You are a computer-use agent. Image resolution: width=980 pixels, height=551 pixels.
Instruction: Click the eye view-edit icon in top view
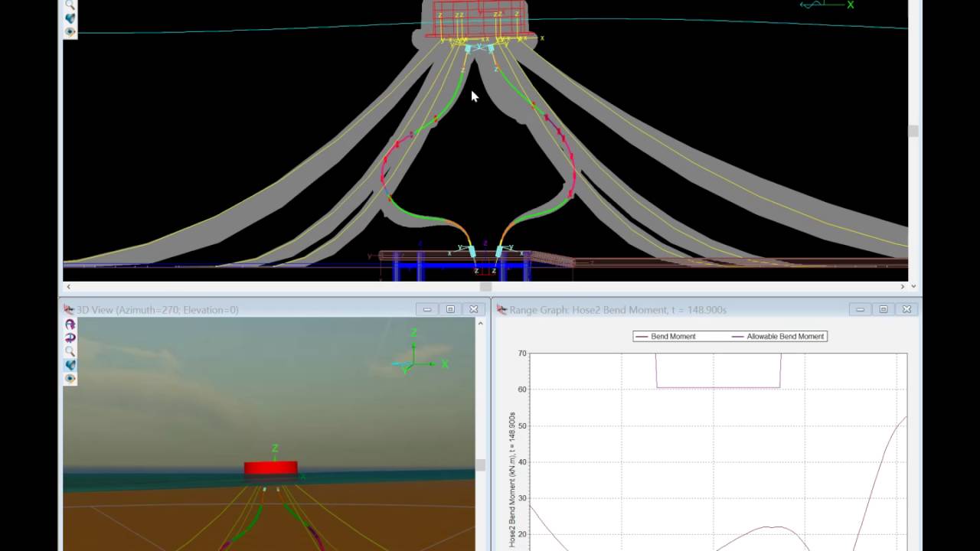click(70, 32)
